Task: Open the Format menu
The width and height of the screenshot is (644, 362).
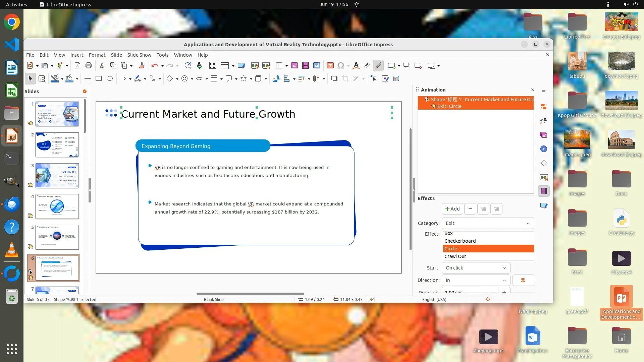Action: (x=97, y=55)
